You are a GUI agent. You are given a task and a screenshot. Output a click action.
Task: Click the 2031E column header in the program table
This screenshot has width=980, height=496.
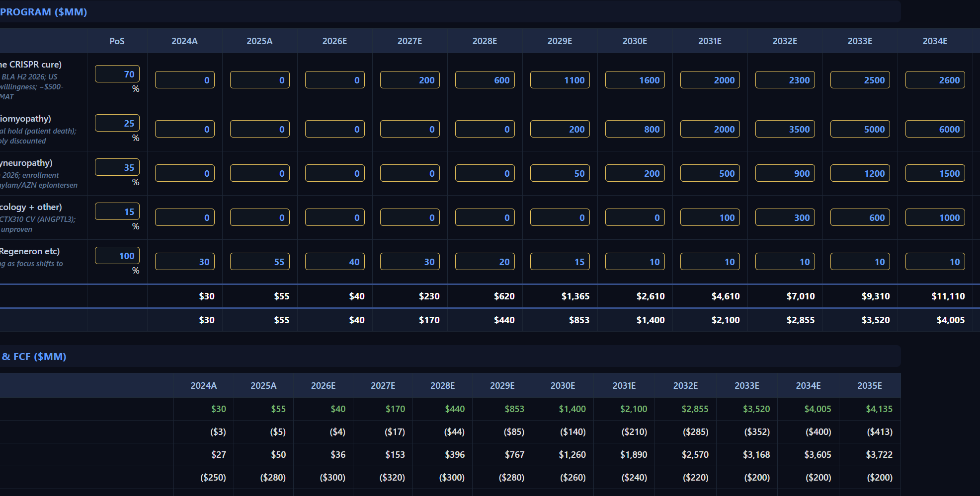tap(710, 41)
